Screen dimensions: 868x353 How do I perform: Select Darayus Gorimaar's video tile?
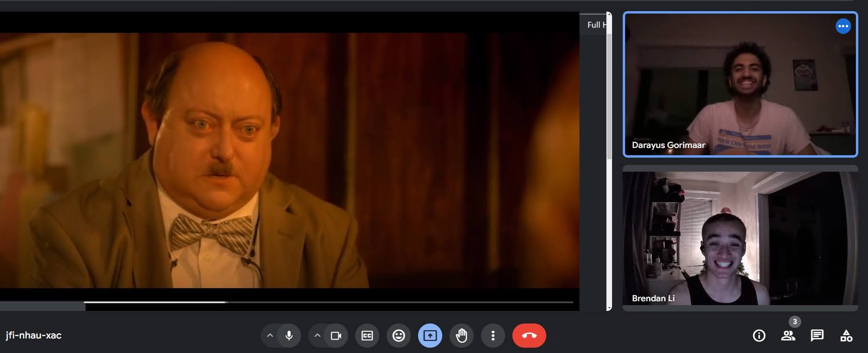coord(740,85)
